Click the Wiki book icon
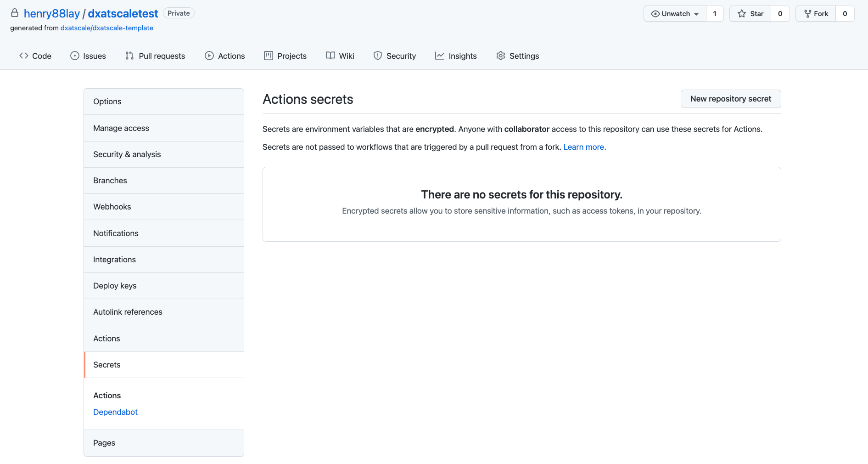 330,56
